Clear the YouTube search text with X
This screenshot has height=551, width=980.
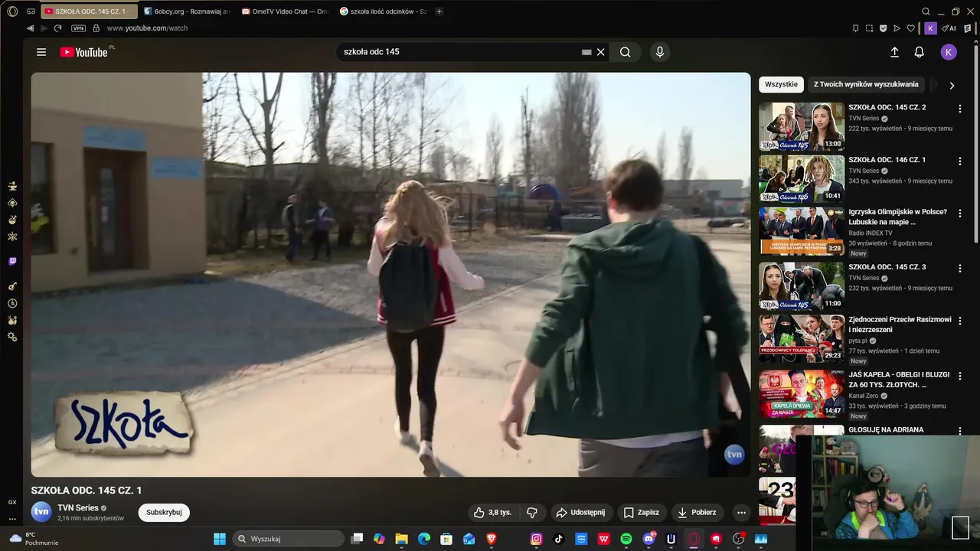point(601,52)
